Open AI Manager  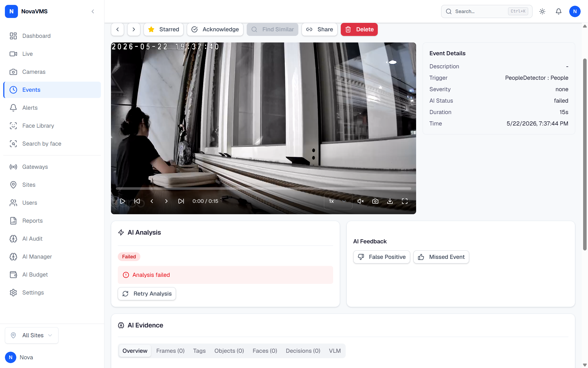[52, 257]
